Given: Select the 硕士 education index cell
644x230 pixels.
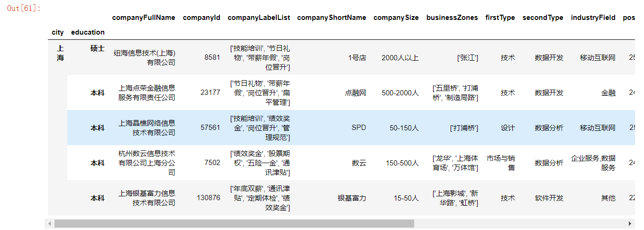Looking at the screenshot, I should [98, 48].
